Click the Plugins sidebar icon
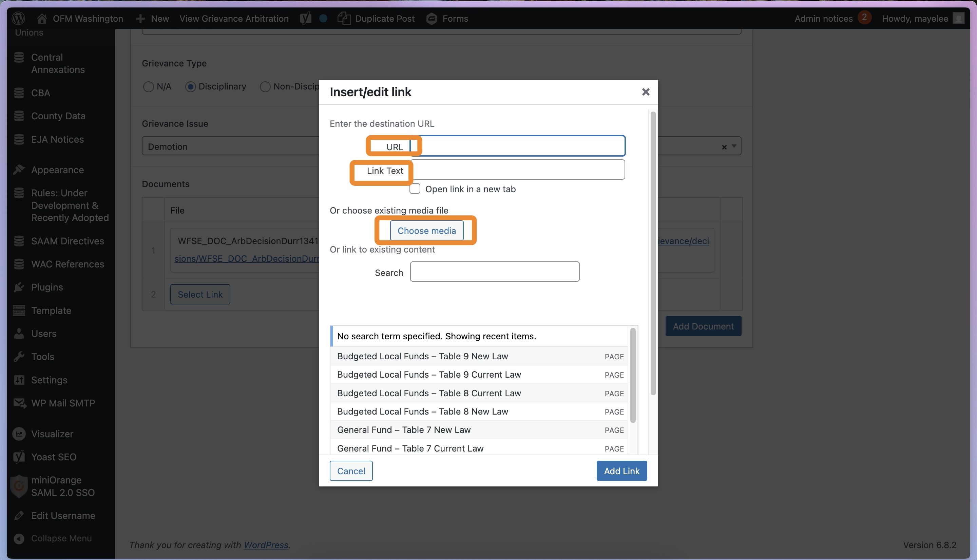The width and height of the screenshot is (977, 560). pos(19,287)
